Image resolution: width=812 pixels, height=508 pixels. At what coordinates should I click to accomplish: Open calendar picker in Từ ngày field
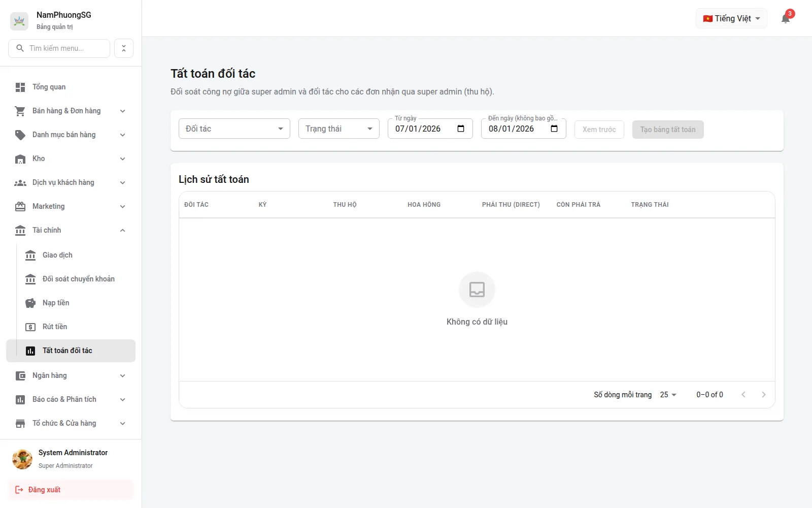coord(461,129)
